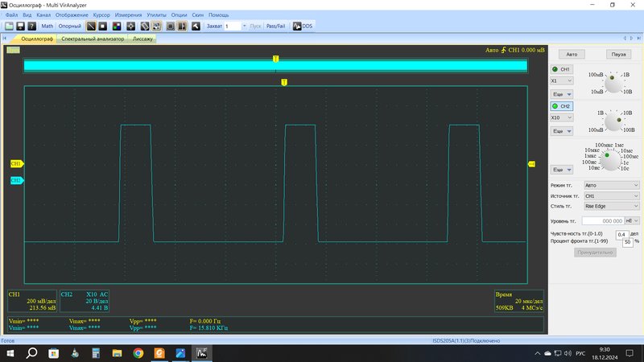
Task: Open Стиль тг. Rise Edge dropdown
Action: tap(611, 207)
